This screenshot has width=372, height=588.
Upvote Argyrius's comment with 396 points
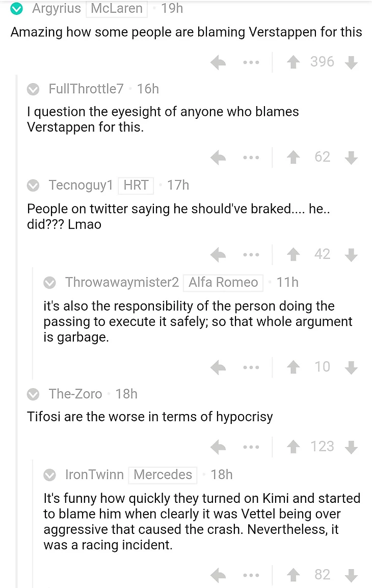(293, 63)
